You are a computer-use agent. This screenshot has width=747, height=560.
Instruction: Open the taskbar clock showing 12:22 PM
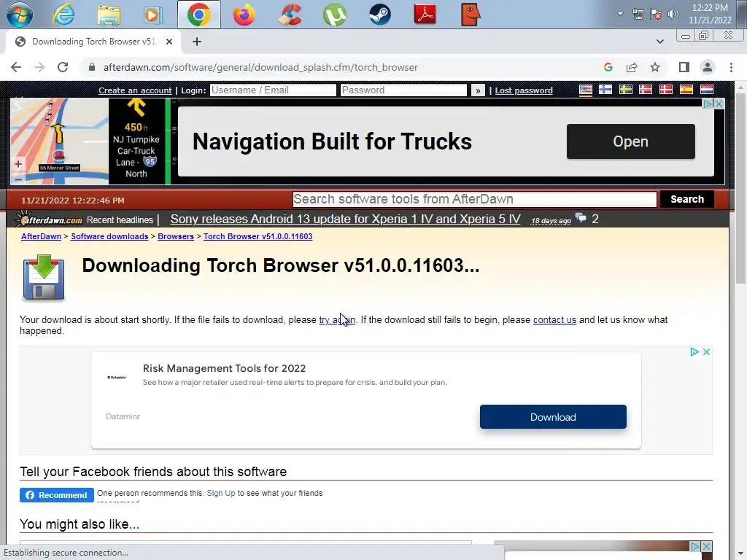(x=710, y=14)
